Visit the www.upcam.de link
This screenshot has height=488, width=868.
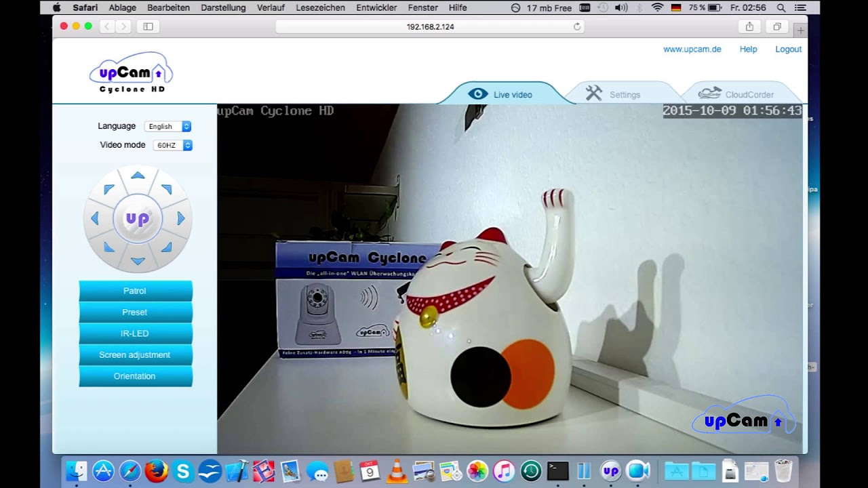(692, 49)
